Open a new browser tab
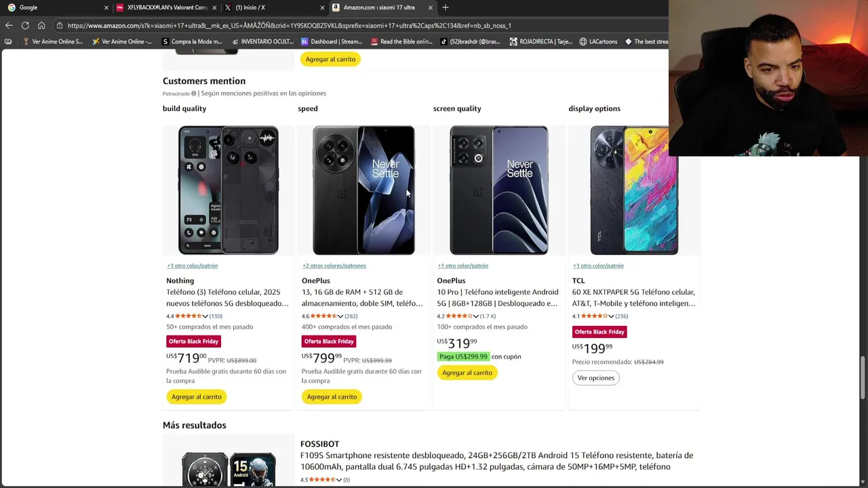 (x=446, y=7)
